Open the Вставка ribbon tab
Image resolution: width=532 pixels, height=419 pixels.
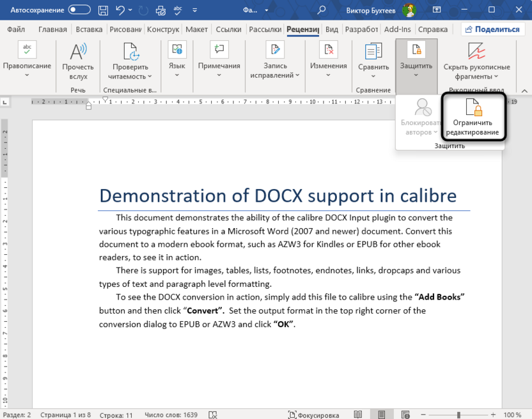click(x=88, y=29)
